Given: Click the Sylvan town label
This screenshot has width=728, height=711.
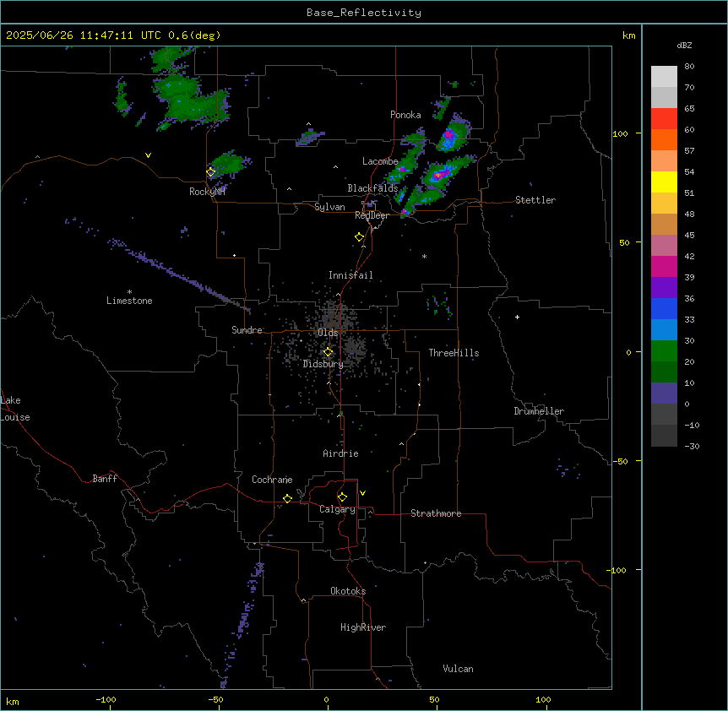Looking at the screenshot, I should coord(329,207).
